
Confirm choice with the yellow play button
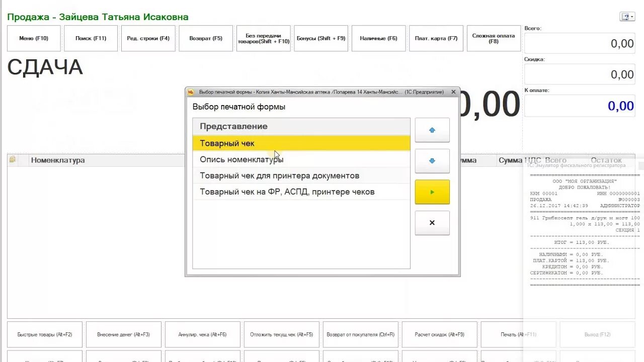[432, 192]
